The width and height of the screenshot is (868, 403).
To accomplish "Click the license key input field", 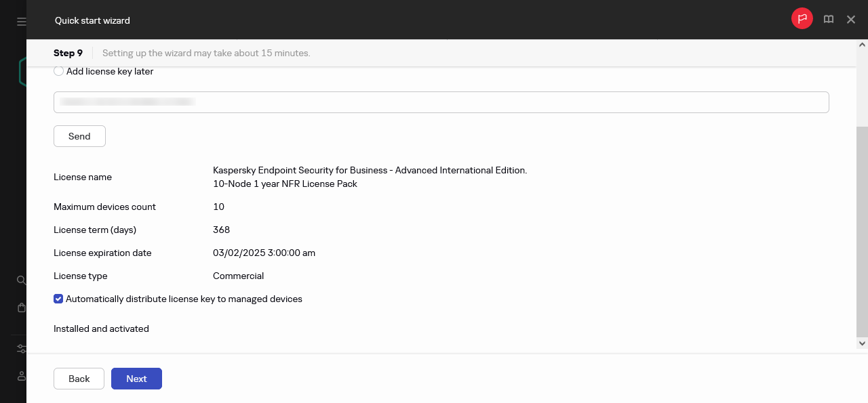I will pos(441,102).
